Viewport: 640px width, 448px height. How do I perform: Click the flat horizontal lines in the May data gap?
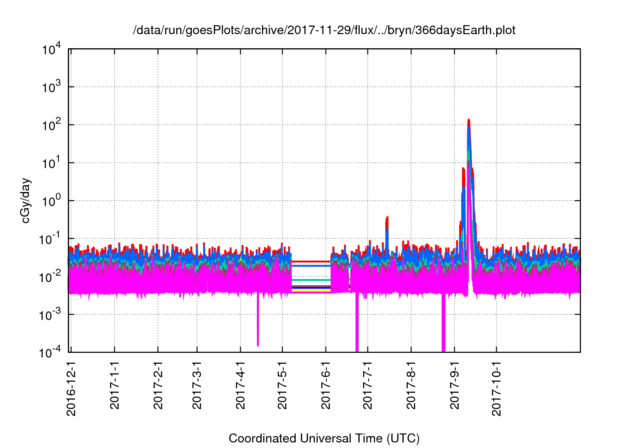311,275
